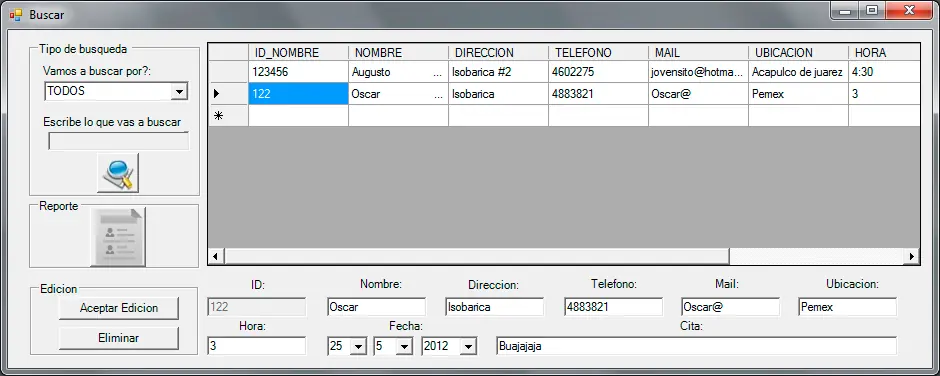
Task: Sort by ID_NOMBRE column header
Action: pos(298,53)
